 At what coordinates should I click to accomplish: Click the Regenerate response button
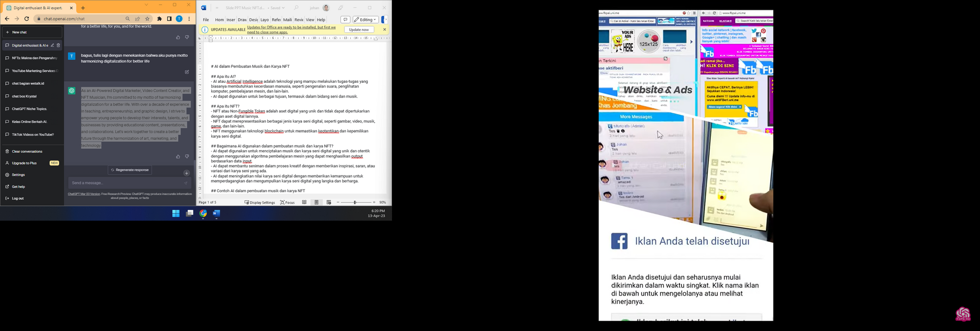point(130,170)
